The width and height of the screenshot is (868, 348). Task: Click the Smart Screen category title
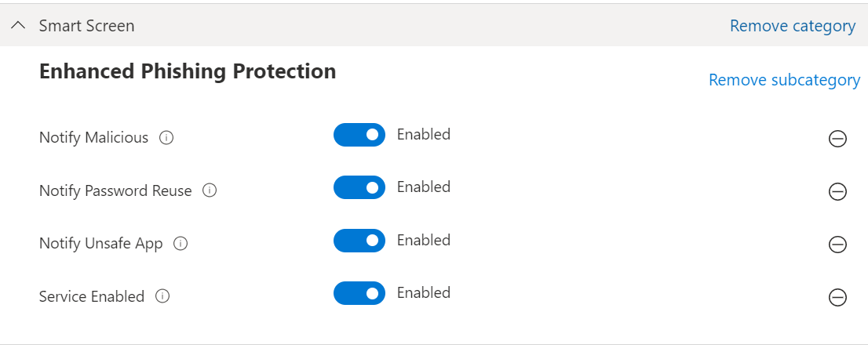(86, 26)
